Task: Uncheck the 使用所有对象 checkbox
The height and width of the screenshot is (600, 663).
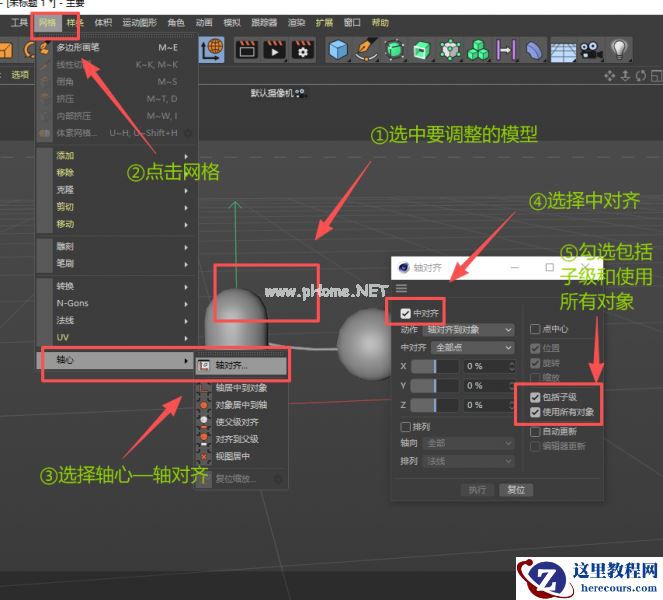Action: [535, 412]
